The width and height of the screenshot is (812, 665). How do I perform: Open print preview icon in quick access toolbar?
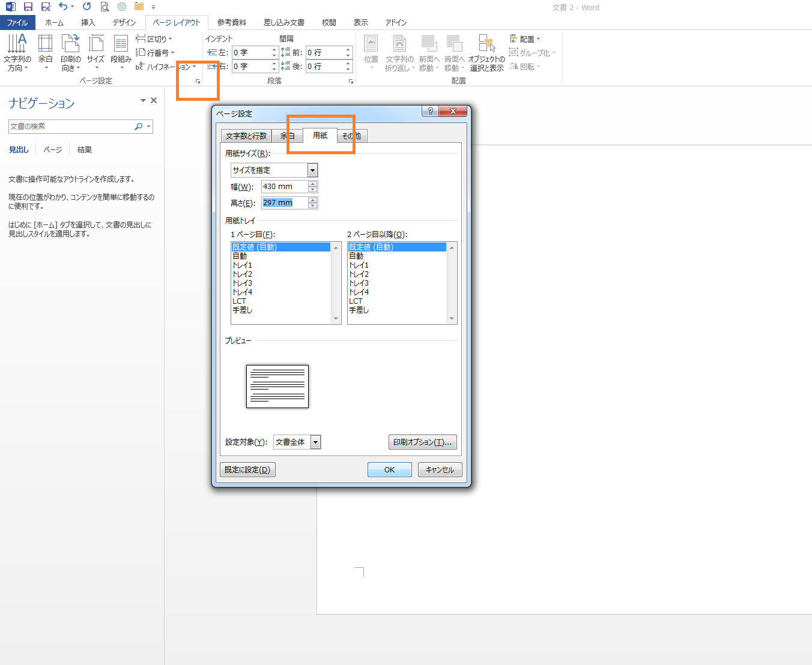coord(105,7)
